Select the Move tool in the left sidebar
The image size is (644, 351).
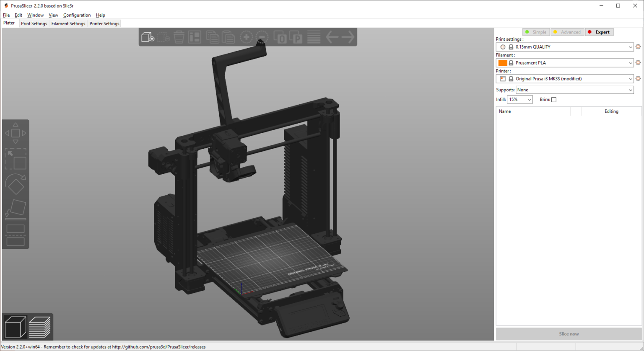pyautogui.click(x=16, y=133)
